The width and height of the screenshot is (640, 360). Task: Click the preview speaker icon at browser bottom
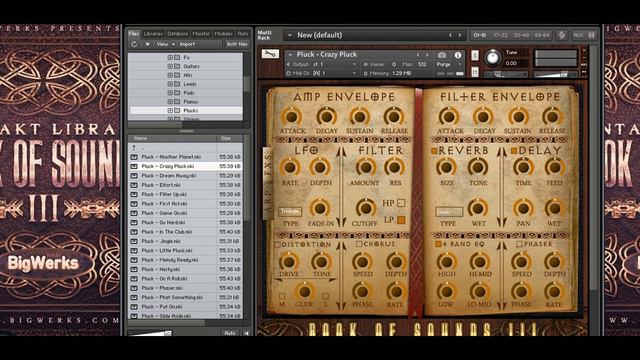pyautogui.click(x=246, y=333)
